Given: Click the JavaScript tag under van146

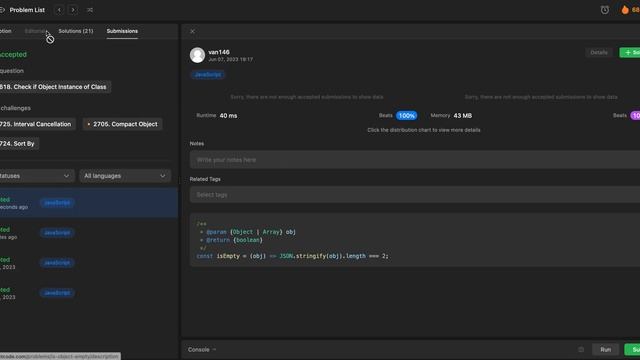Looking at the screenshot, I should click(208, 75).
